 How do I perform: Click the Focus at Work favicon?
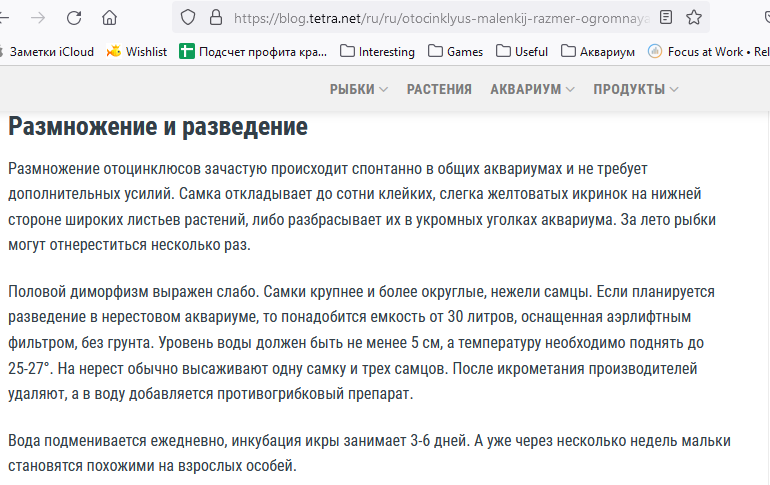(x=655, y=51)
